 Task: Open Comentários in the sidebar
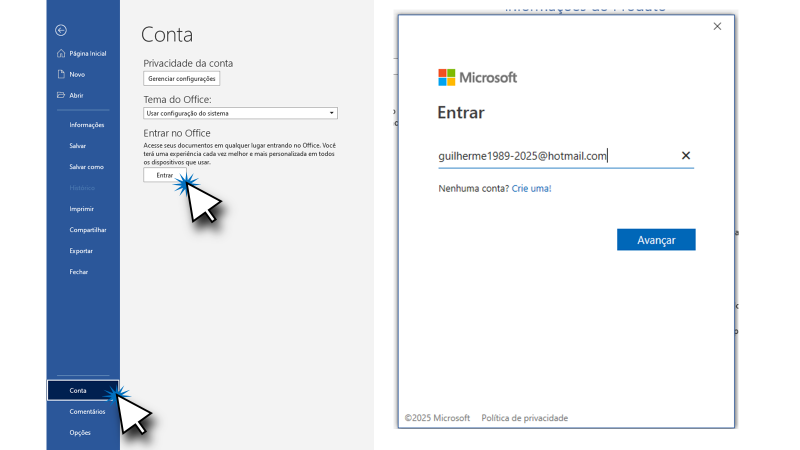pos(87,411)
